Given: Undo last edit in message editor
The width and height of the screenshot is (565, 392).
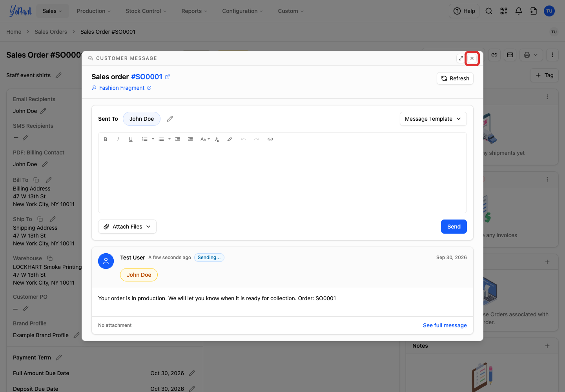Looking at the screenshot, I should [x=244, y=139].
